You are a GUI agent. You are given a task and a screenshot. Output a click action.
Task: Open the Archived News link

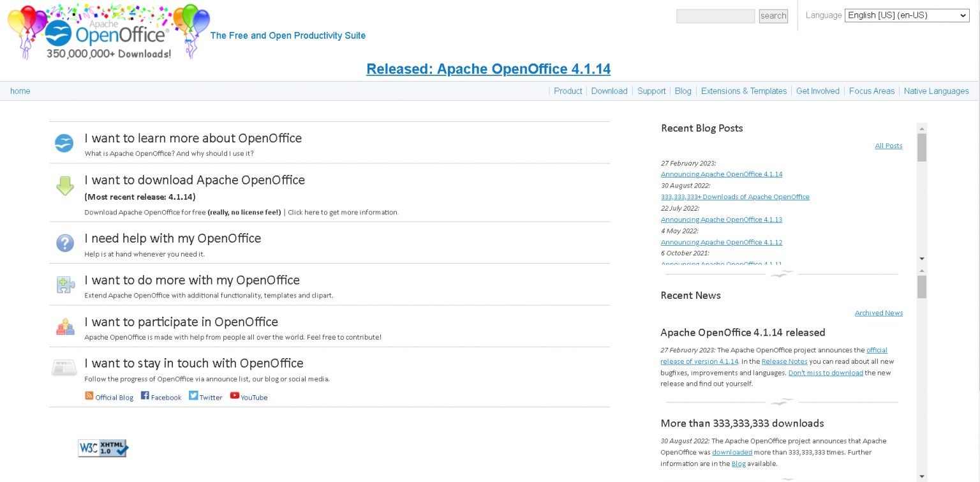pyautogui.click(x=879, y=313)
